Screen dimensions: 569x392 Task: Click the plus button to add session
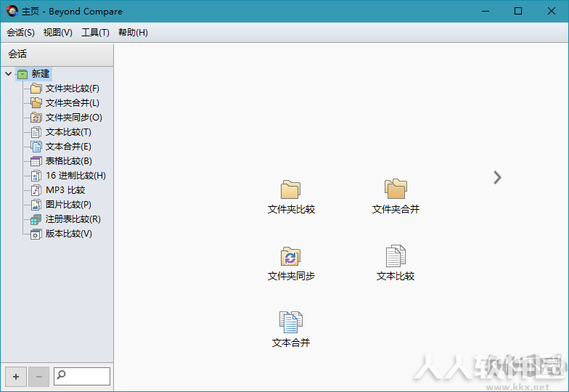point(16,376)
